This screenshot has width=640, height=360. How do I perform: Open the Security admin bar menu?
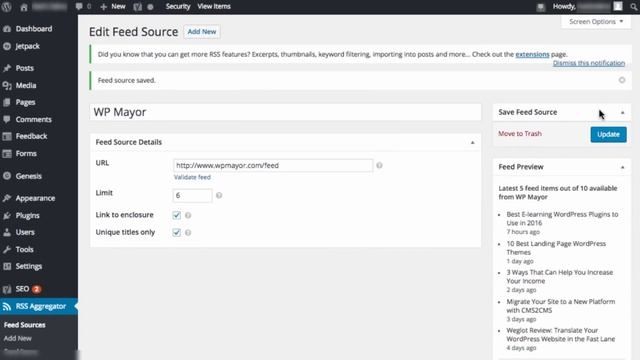[178, 7]
